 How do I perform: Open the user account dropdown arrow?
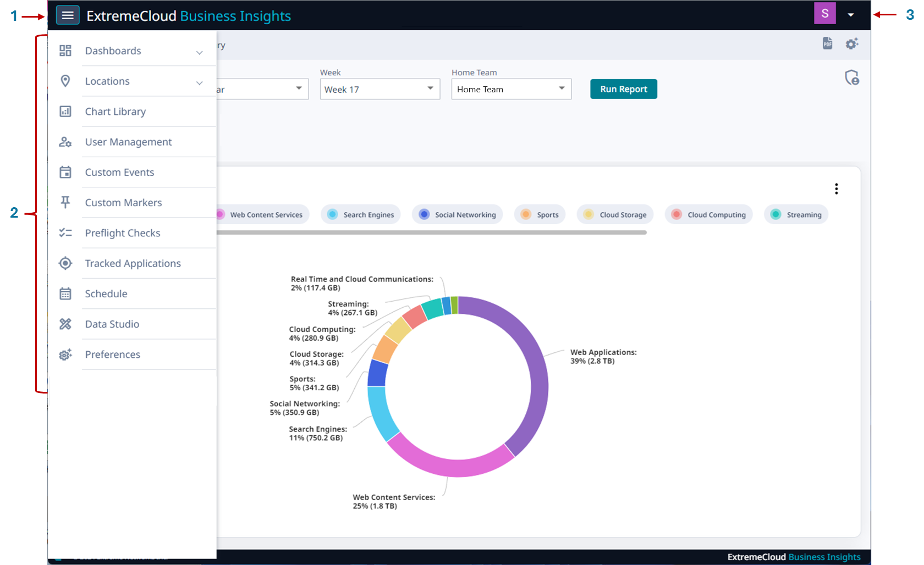(851, 15)
